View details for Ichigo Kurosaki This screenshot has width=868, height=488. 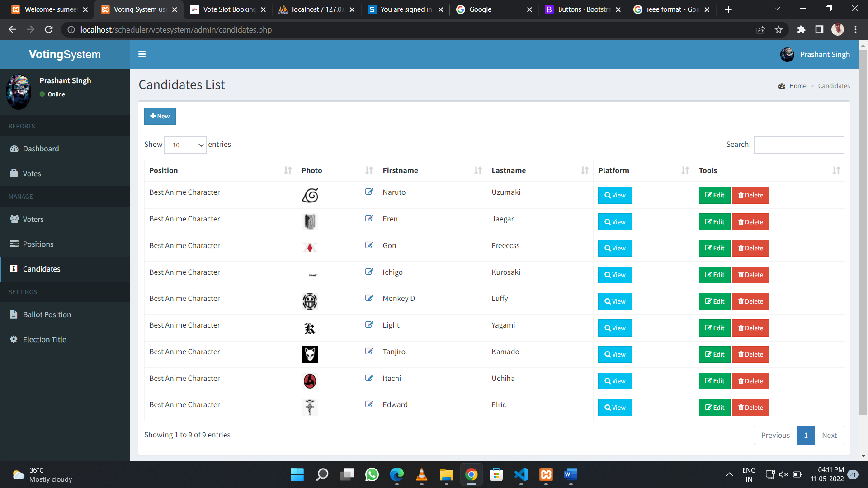coord(614,275)
